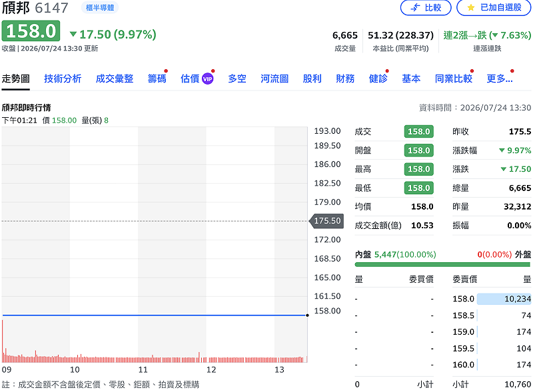Click the 51.32 (228.37) 本益比 value
Viewport: 533px width, 392px height.
400,35
